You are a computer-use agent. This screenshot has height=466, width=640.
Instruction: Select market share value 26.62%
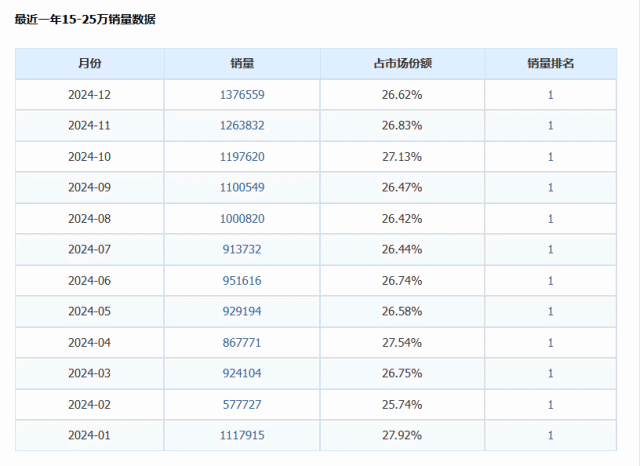click(x=402, y=95)
